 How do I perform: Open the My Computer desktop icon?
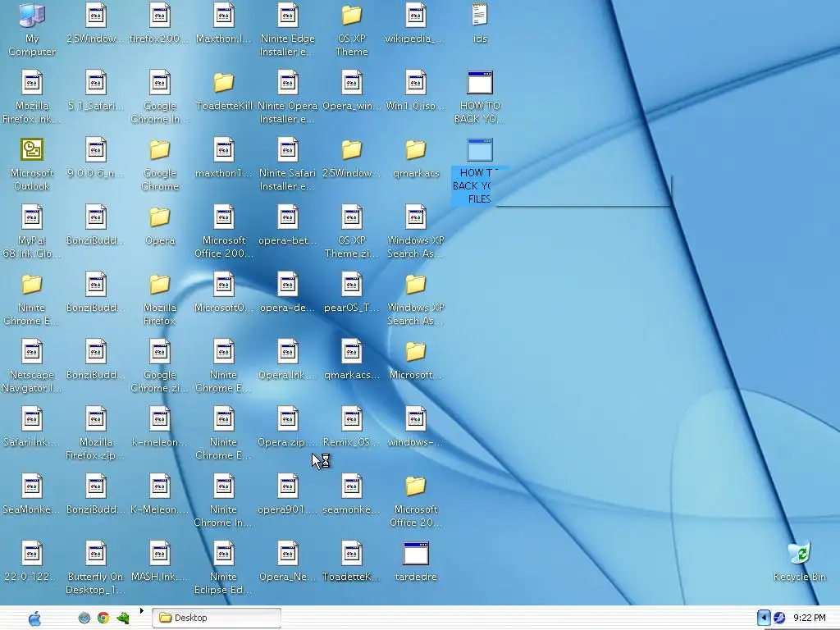tap(32, 16)
